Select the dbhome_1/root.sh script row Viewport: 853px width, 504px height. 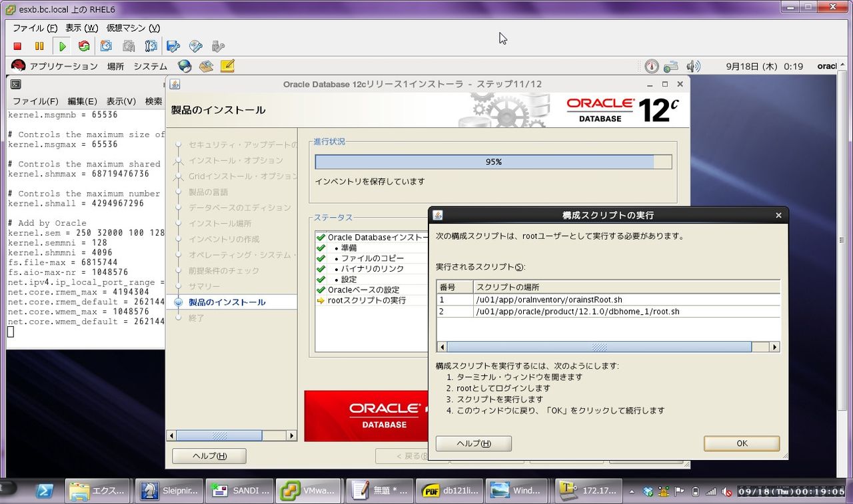[608, 312]
